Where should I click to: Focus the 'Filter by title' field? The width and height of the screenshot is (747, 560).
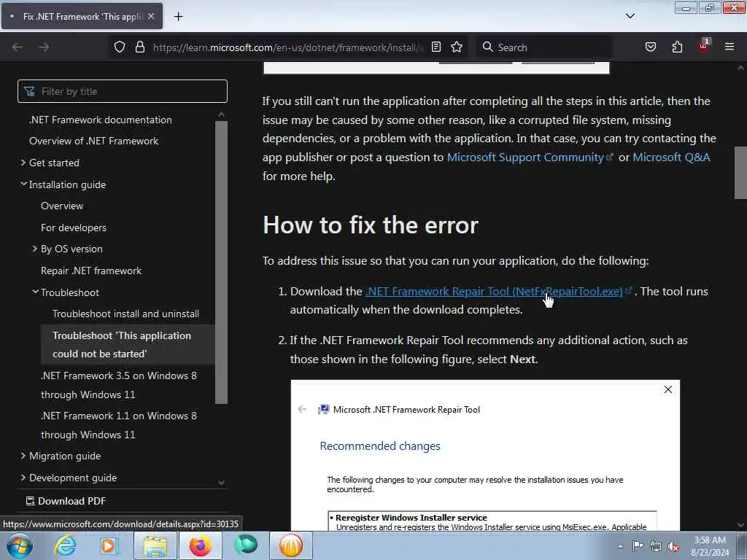pos(123,91)
